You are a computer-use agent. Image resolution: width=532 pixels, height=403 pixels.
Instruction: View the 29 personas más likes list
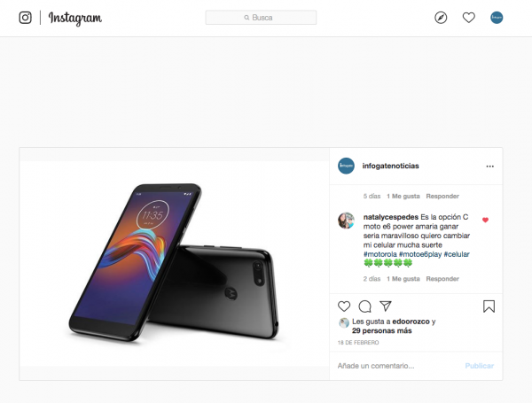(381, 330)
